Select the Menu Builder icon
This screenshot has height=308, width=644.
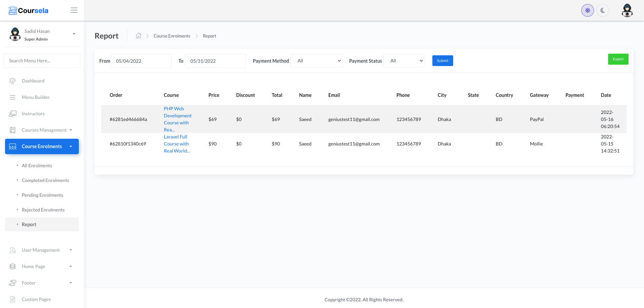coord(12,97)
